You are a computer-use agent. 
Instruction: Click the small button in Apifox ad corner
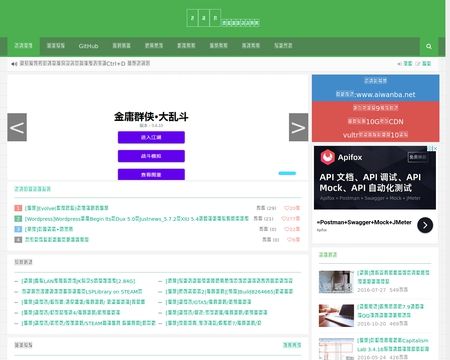coord(418,157)
